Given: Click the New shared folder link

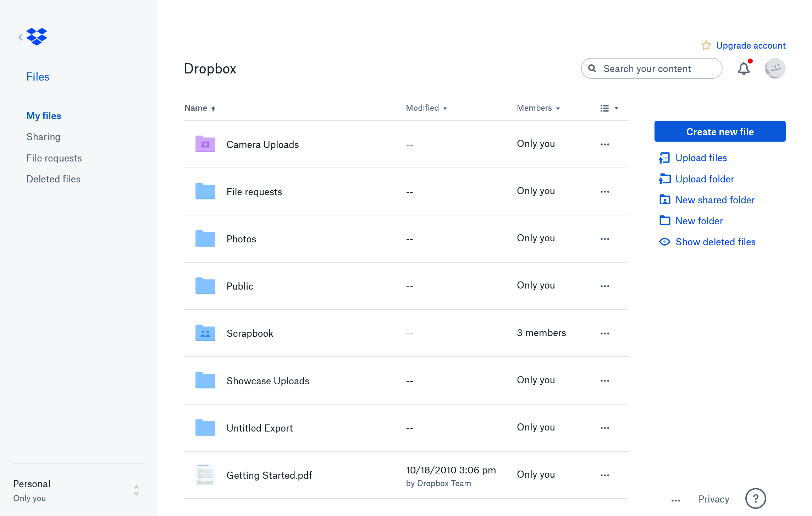Looking at the screenshot, I should (715, 200).
